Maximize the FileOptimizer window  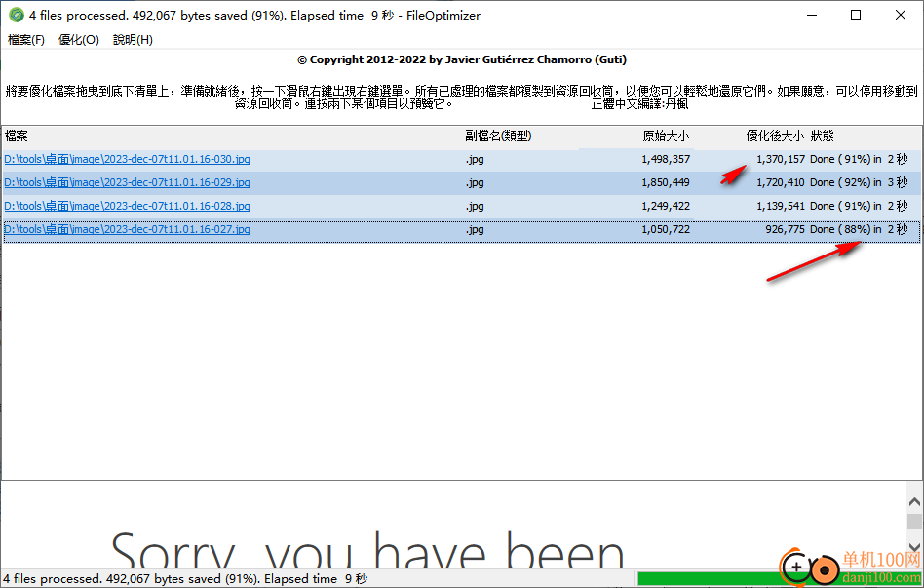coord(856,15)
